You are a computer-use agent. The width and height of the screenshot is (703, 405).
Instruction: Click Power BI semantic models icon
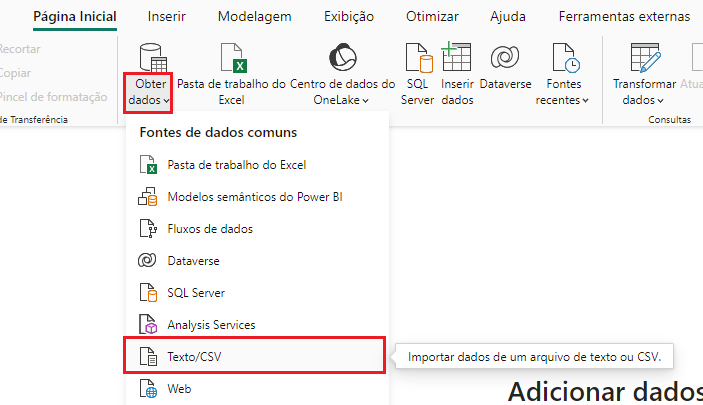point(148,196)
